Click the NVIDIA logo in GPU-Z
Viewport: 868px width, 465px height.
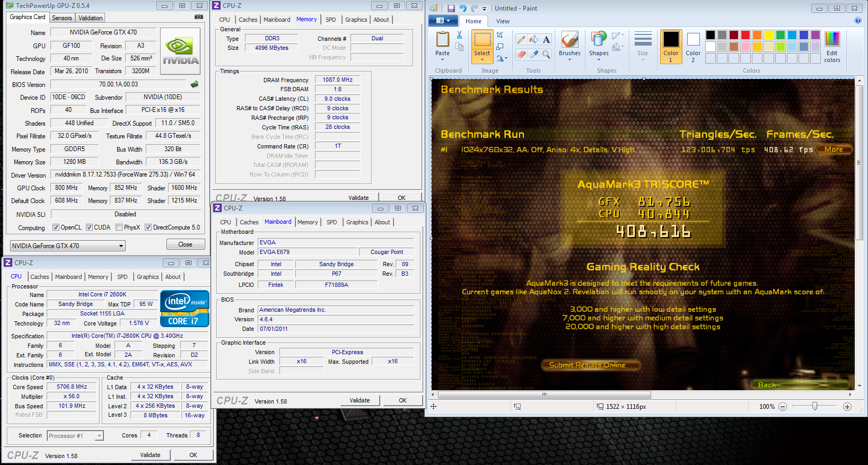pyautogui.click(x=180, y=51)
